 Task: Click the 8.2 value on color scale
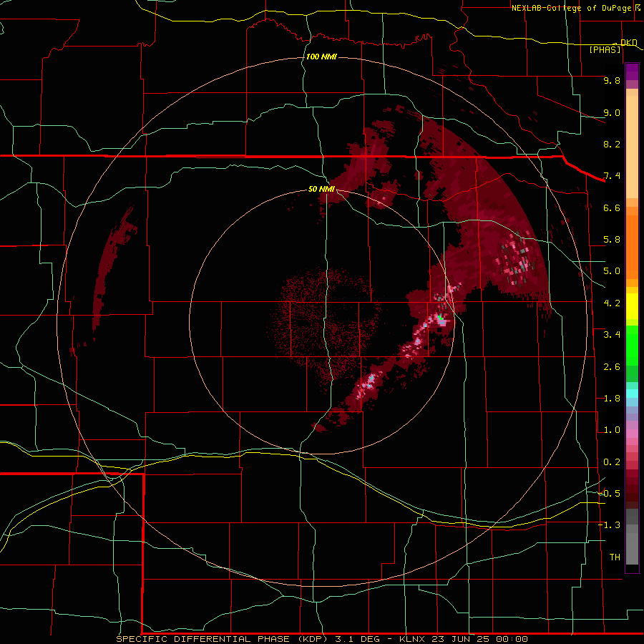pyautogui.click(x=612, y=144)
